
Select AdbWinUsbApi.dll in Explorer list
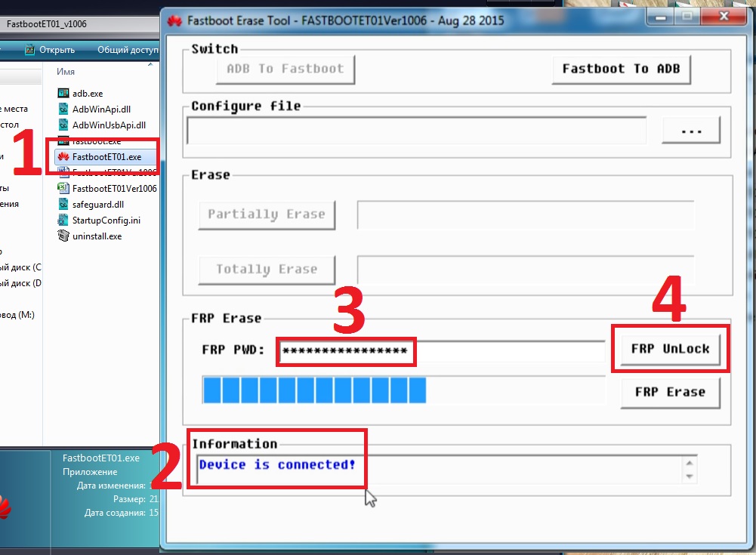(x=109, y=125)
